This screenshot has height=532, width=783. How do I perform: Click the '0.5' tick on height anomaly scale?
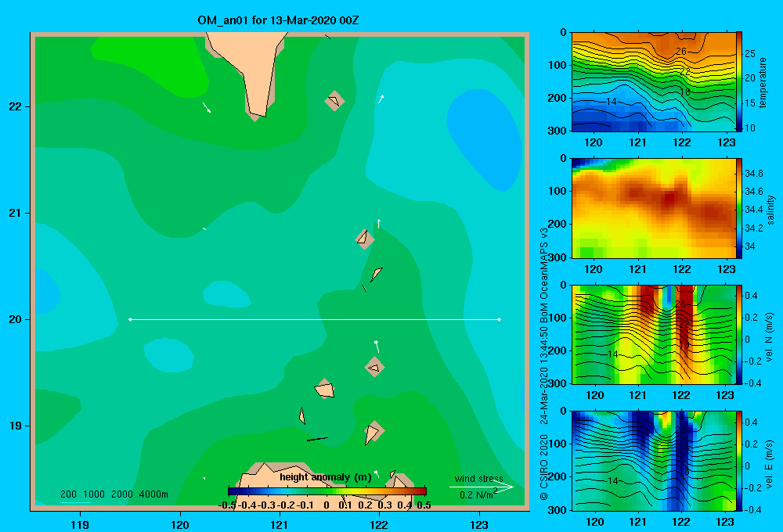tap(424, 505)
